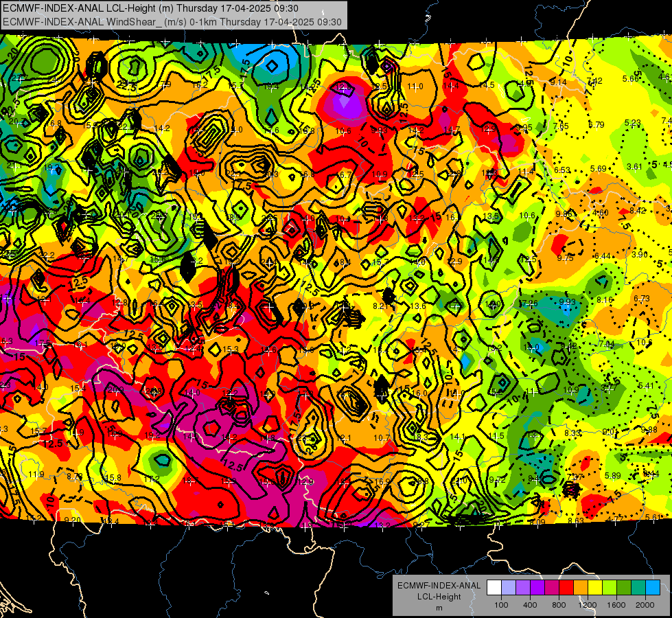Click the wind shear value 8.16
This screenshot has width=672, height=618.
point(605,300)
